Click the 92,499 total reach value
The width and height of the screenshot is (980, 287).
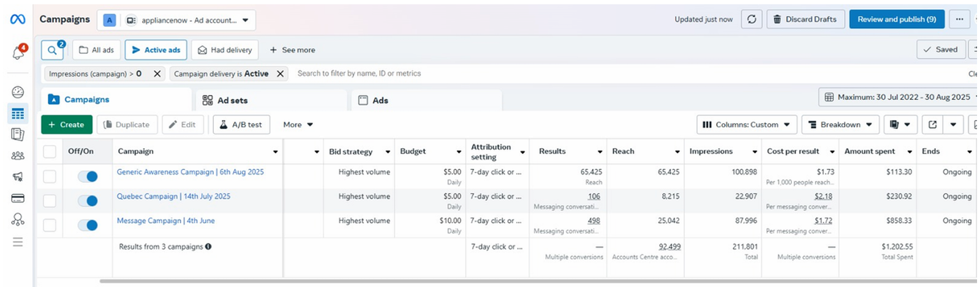(x=669, y=247)
